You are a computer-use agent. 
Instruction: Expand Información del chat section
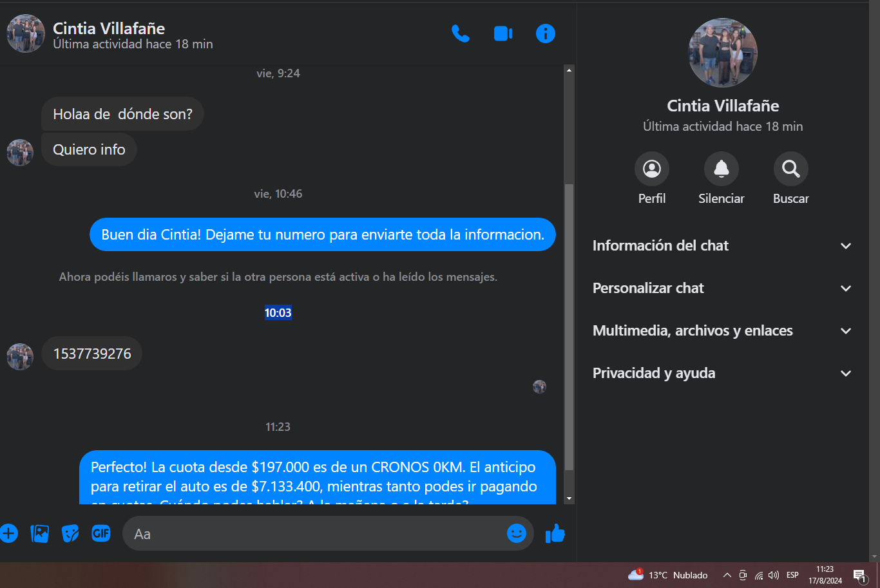point(722,246)
